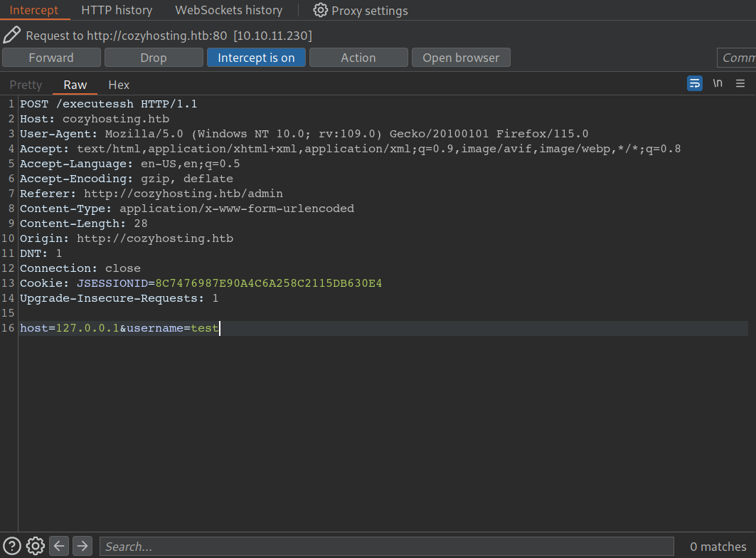The width and height of the screenshot is (756, 558).
Task: Select the Pretty view tab
Action: (x=26, y=85)
